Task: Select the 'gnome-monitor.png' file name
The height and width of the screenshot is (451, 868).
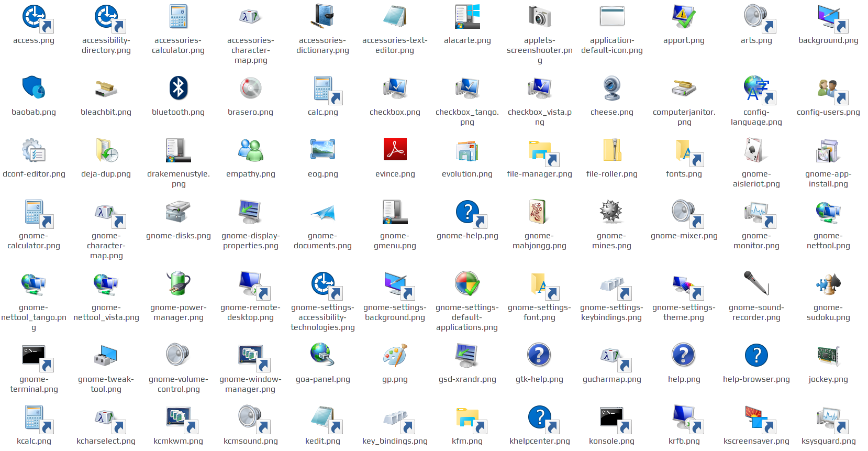Action: tap(756, 240)
